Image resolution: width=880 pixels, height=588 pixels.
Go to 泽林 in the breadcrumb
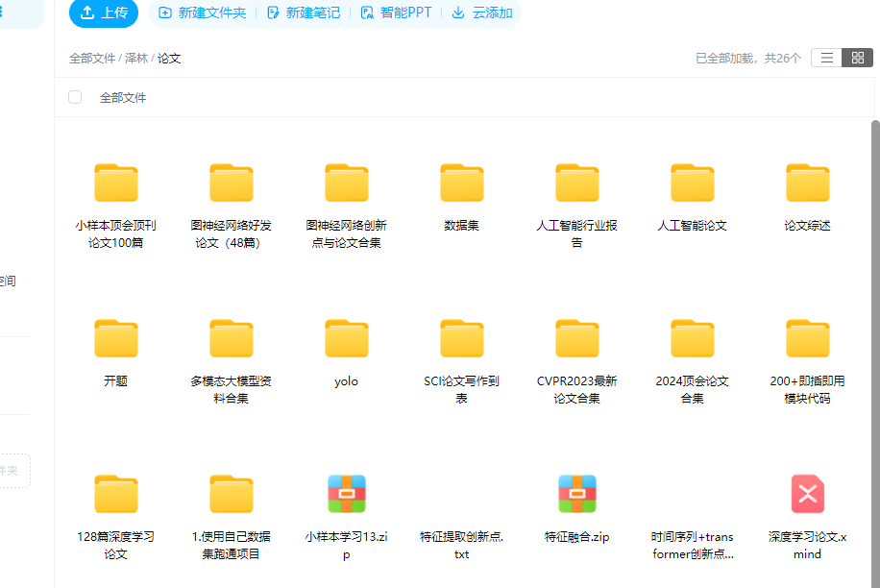click(136, 59)
